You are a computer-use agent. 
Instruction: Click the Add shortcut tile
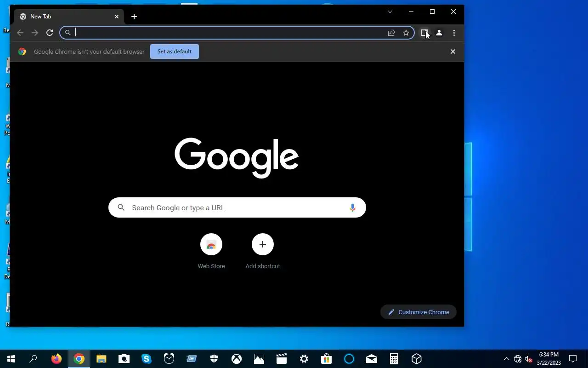click(263, 251)
